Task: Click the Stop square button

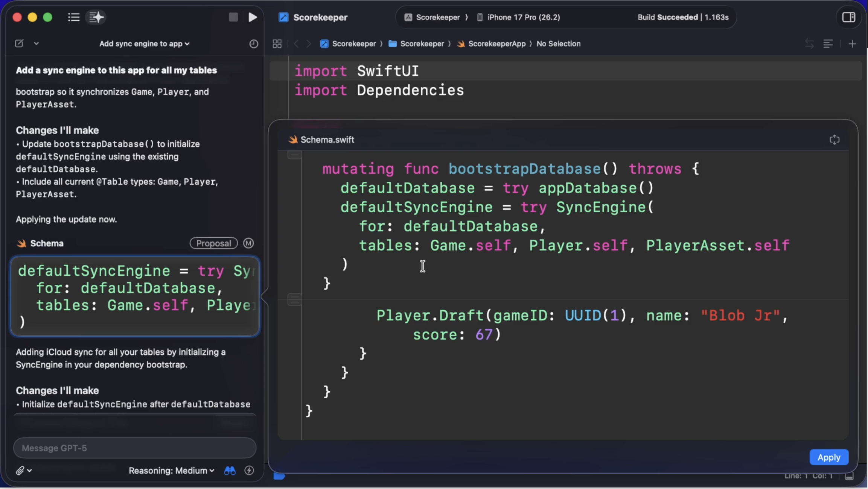Action: click(x=233, y=17)
